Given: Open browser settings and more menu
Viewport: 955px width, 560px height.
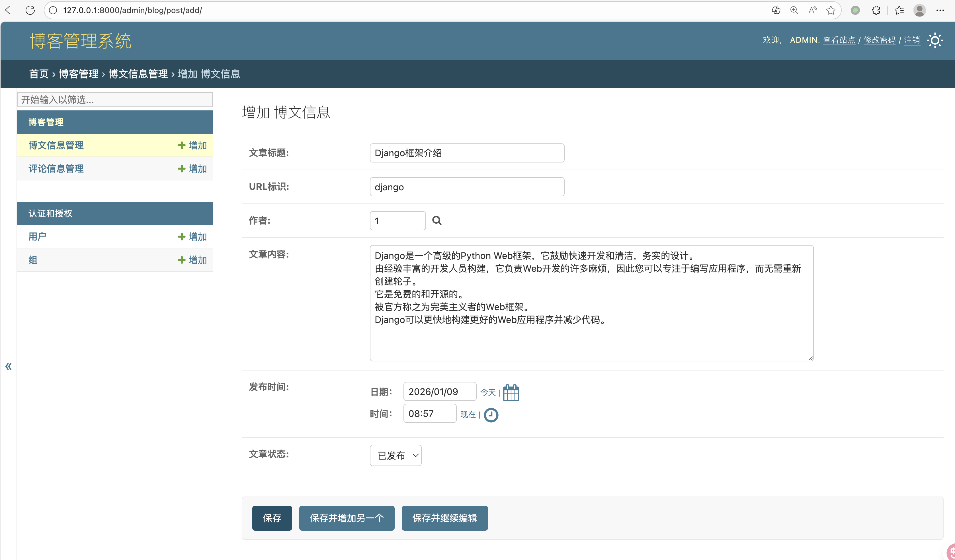Looking at the screenshot, I should tap(940, 10).
